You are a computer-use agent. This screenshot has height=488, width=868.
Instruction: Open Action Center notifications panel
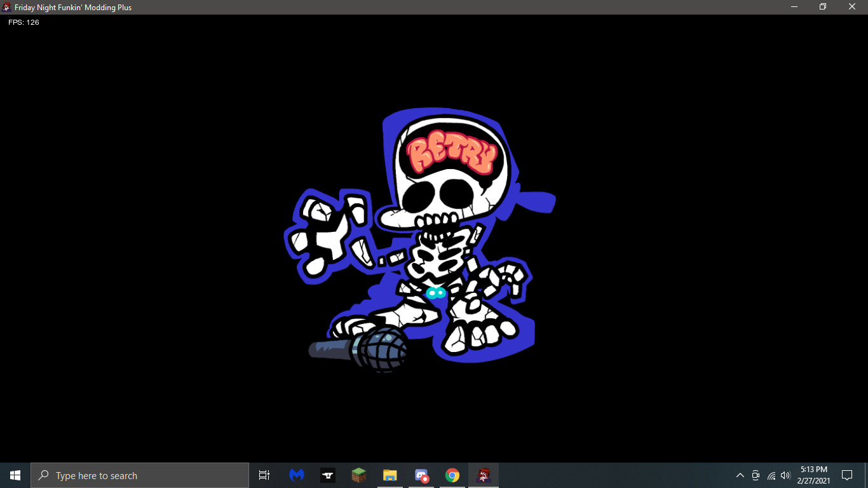pyautogui.click(x=846, y=475)
